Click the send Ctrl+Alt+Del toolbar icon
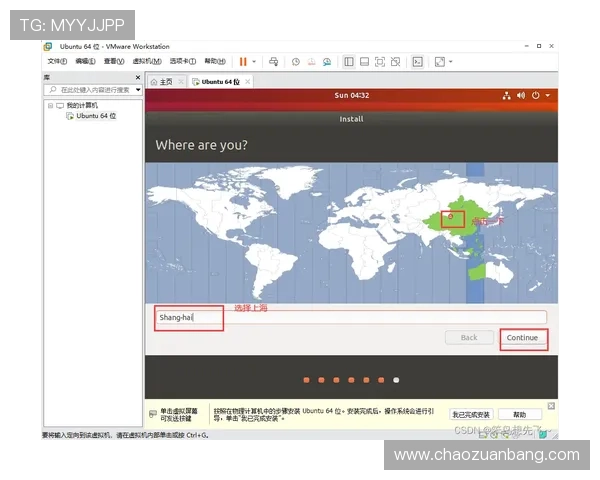This screenshot has width=600, height=480. (274, 61)
